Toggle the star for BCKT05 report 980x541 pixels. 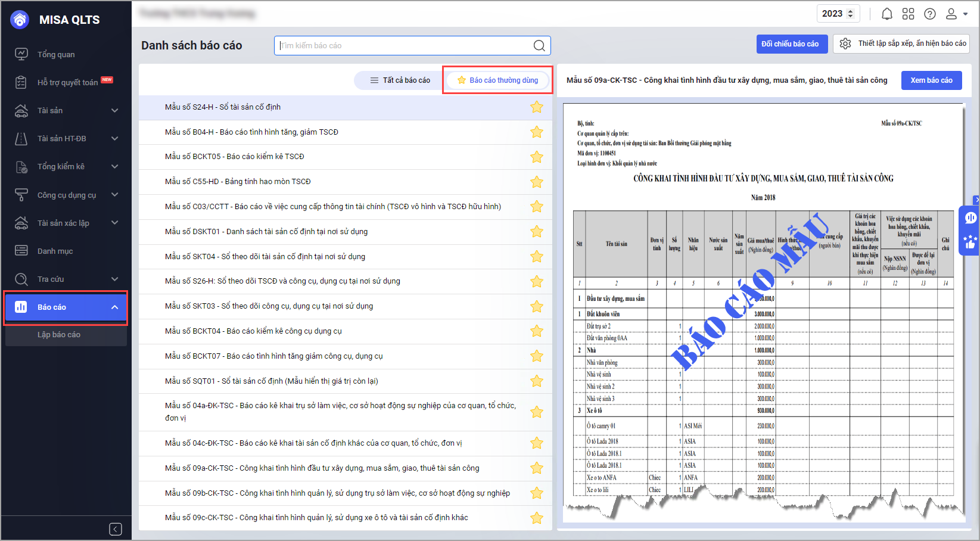(536, 157)
